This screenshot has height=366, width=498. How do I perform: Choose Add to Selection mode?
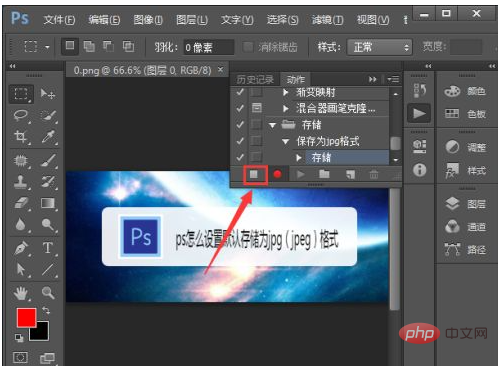click(89, 47)
